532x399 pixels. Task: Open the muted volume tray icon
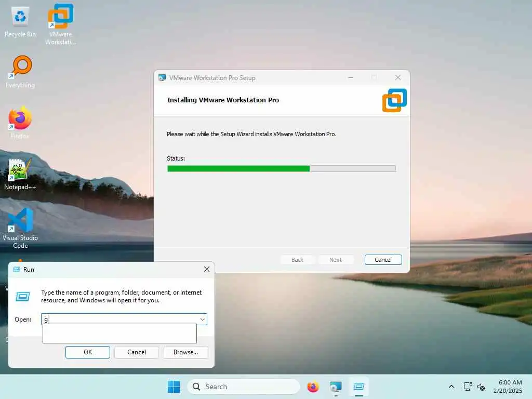click(481, 387)
